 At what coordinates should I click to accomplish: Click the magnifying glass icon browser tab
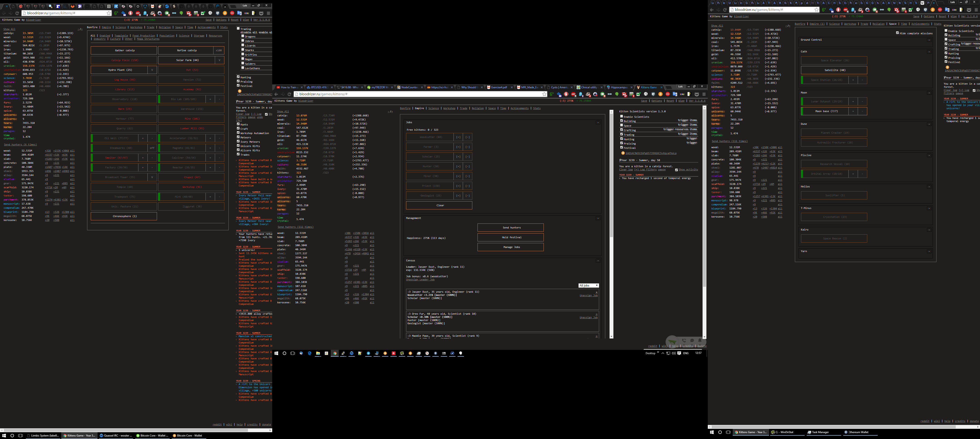tap(51, 7)
